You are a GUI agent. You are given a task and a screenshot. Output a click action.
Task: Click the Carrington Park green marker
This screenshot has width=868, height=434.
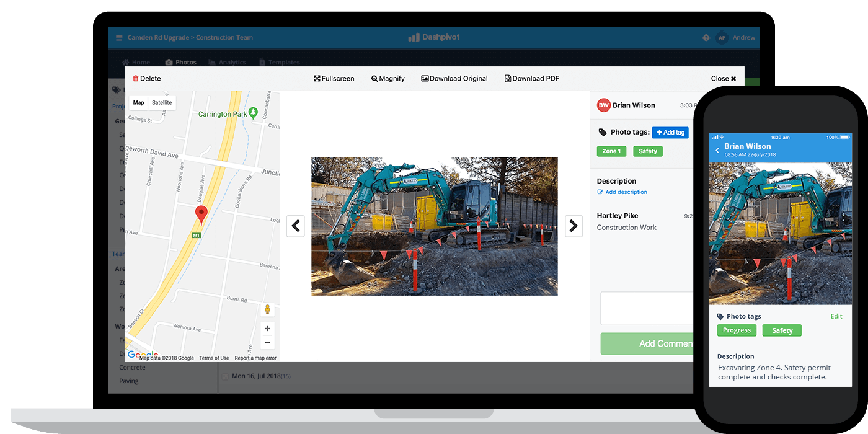(x=253, y=113)
